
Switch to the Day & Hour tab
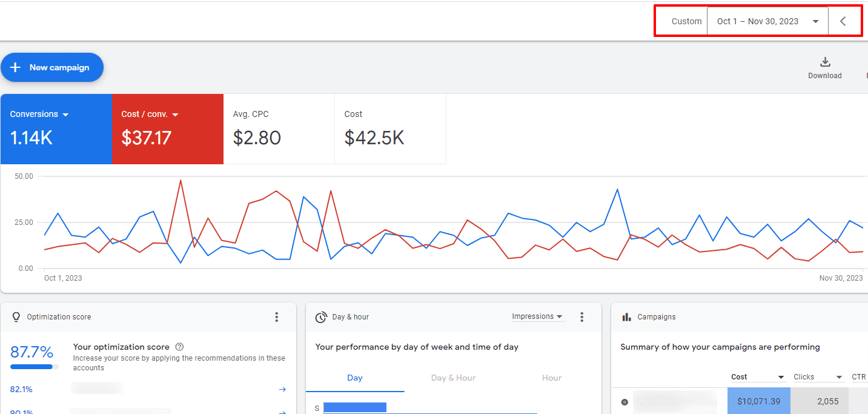click(453, 378)
